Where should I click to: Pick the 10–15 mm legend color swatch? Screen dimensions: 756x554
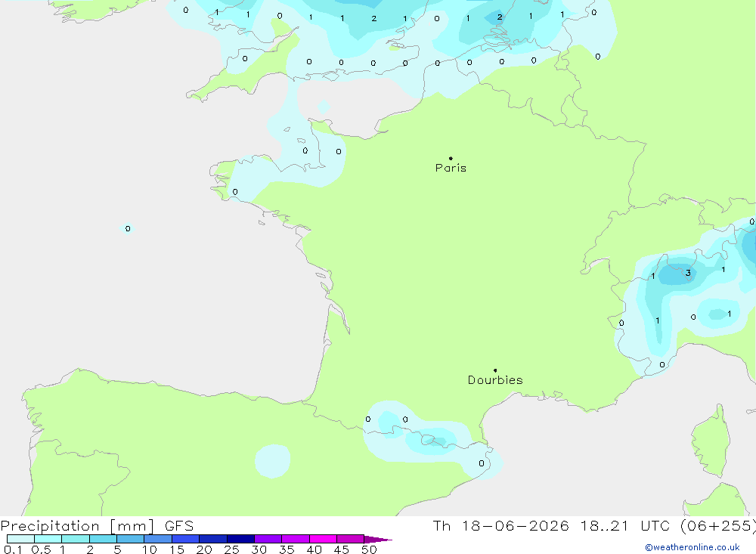pos(158,539)
